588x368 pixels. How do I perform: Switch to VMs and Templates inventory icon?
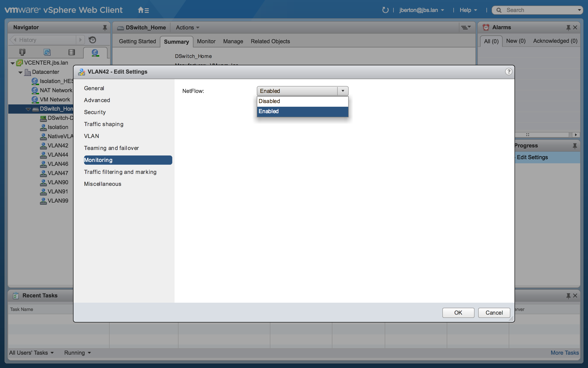(47, 52)
